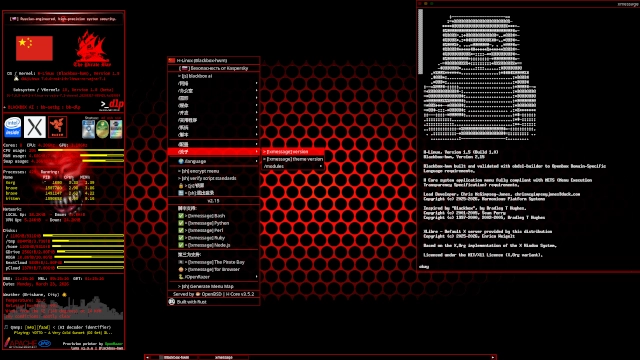Click the Swap usage yellow bar
Screen dimensions: 640x360
click(x=103, y=161)
